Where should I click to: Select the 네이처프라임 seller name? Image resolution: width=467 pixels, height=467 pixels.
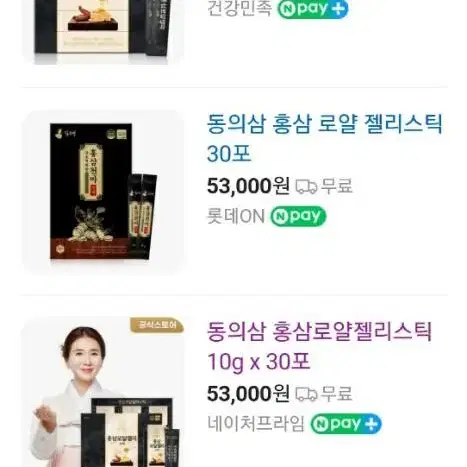click(x=256, y=424)
